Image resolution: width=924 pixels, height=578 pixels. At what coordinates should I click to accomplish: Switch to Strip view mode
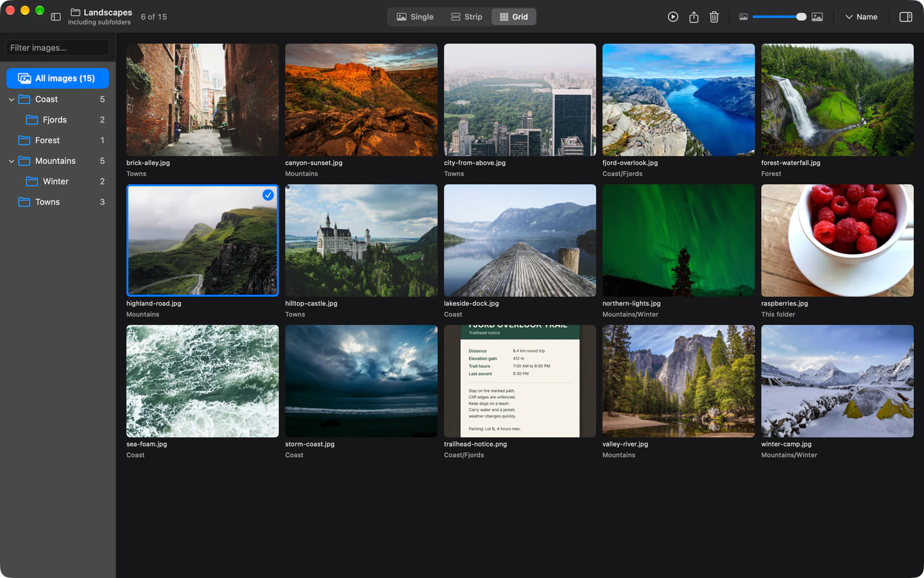(466, 17)
